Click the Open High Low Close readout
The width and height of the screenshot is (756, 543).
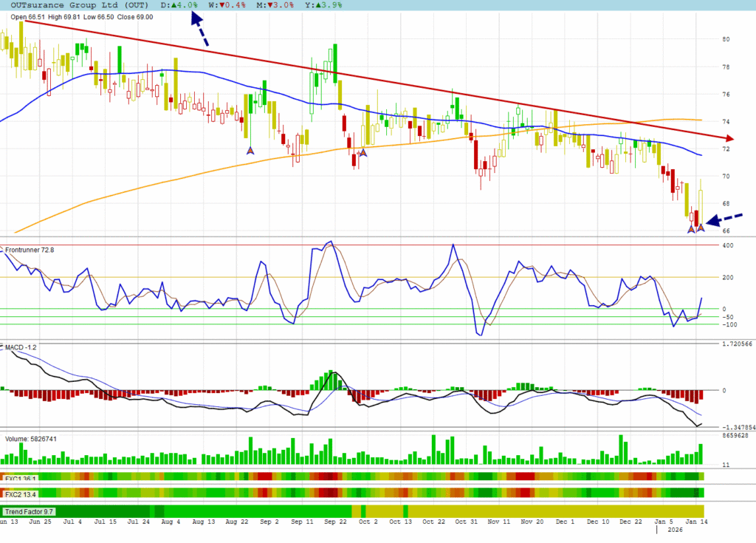coord(83,17)
